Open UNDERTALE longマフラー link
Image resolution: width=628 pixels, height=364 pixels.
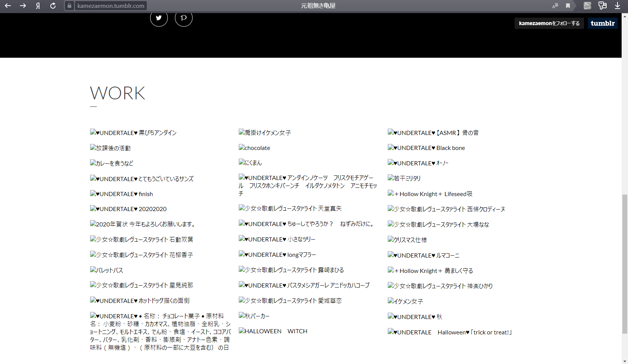click(x=277, y=255)
